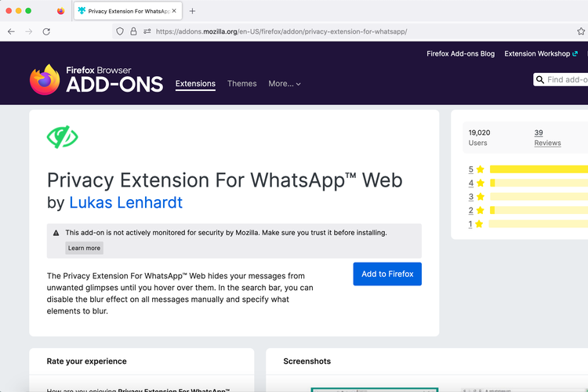The height and width of the screenshot is (392, 588).
Task: Reload the page with the refresh icon
Action: pyautogui.click(x=46, y=31)
